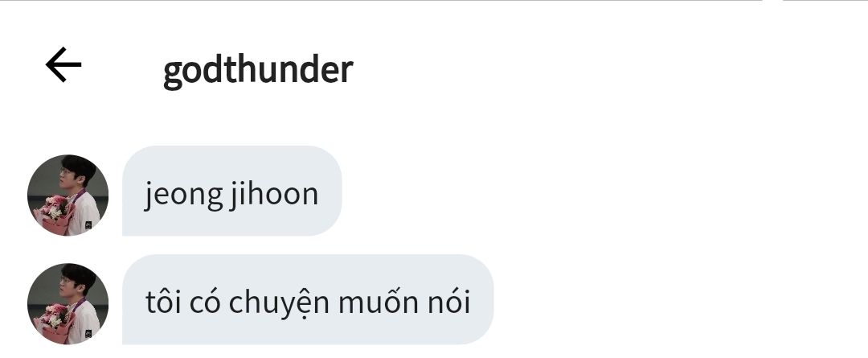
Task: Select the "jeong jihoon" message bubble
Action: click(232, 191)
